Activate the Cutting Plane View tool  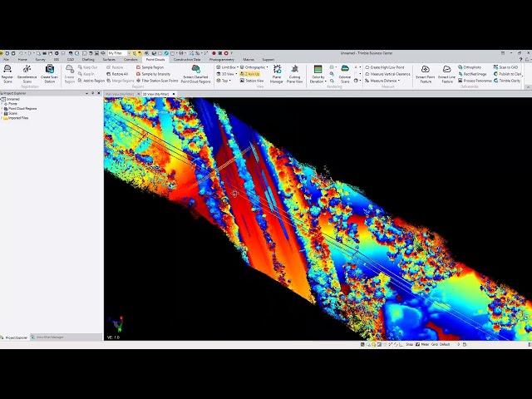tap(294, 73)
